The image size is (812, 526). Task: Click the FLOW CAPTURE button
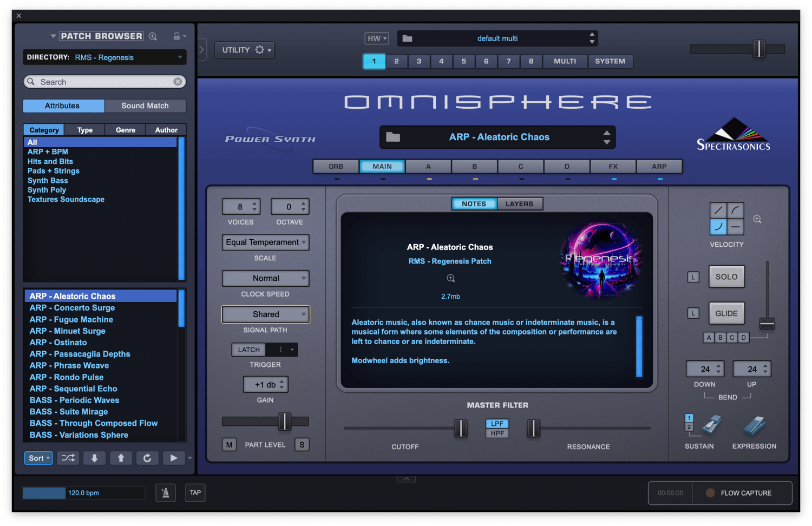pyautogui.click(x=743, y=493)
